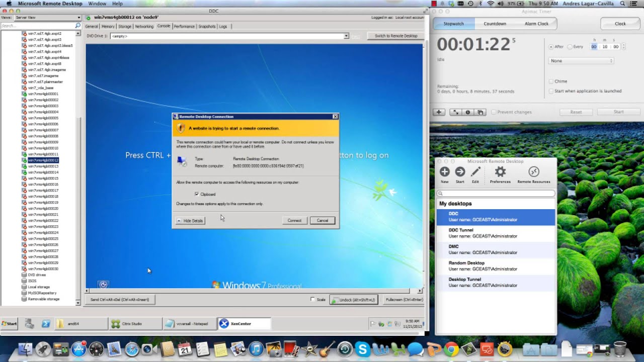This screenshot has width=644, height=362.
Task: Click the Remote Desktop search field
Action: coord(496,194)
